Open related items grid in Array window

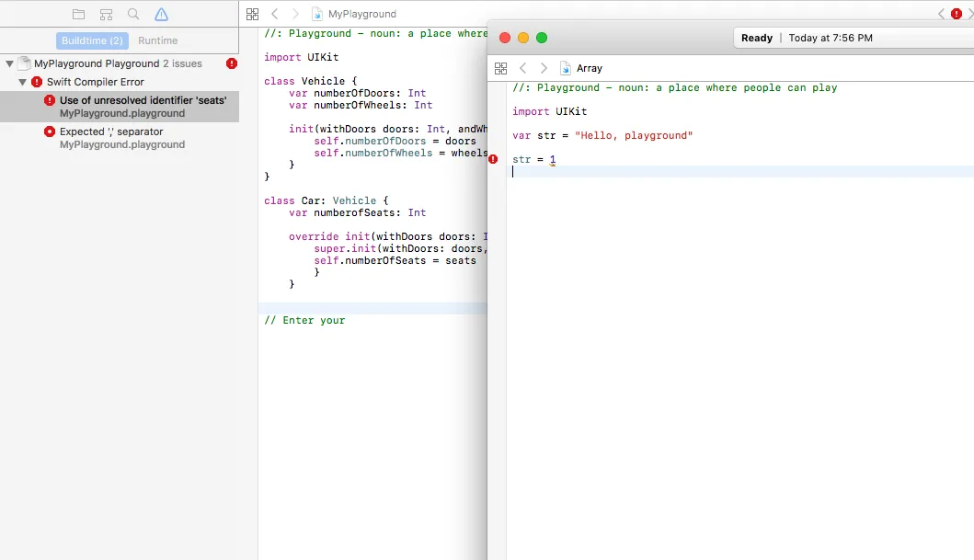(x=500, y=68)
